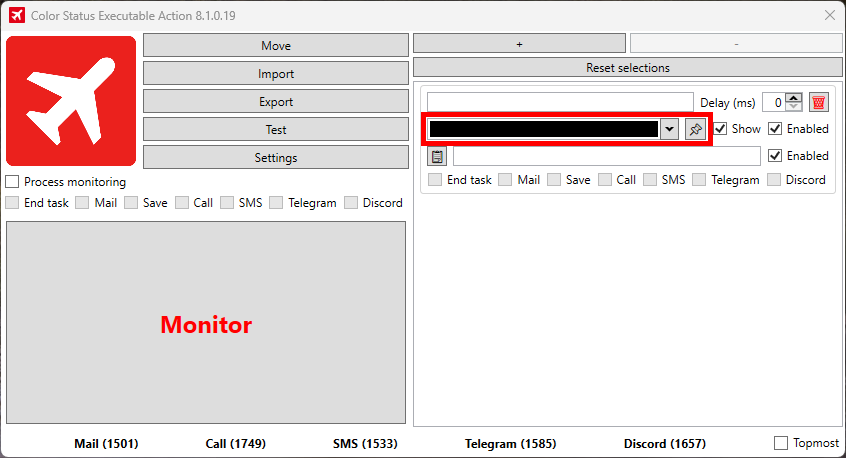Click Mail (1501) status label
Screen dimensions: 846x458
coord(106,443)
